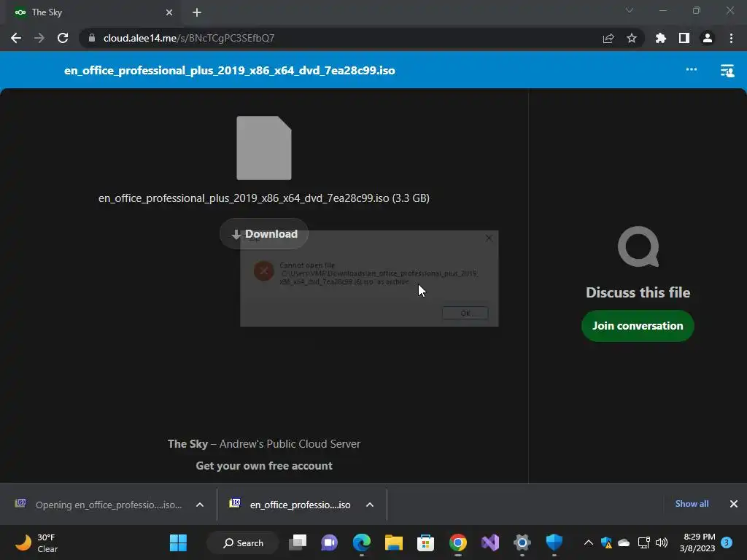The width and height of the screenshot is (747, 560).
Task: Close the downloads bar
Action: coord(734,504)
